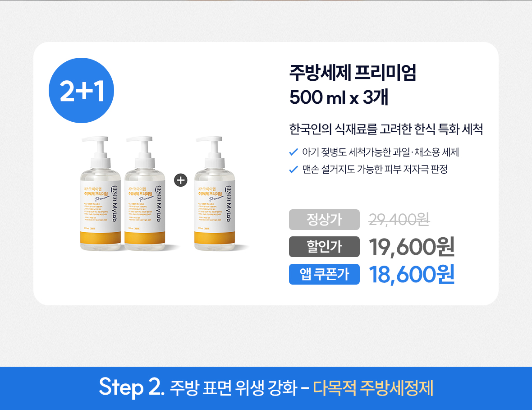Click the 500 ml x 3개 quantity text
Image resolution: width=532 pixels, height=410 pixels.
[x=339, y=97]
